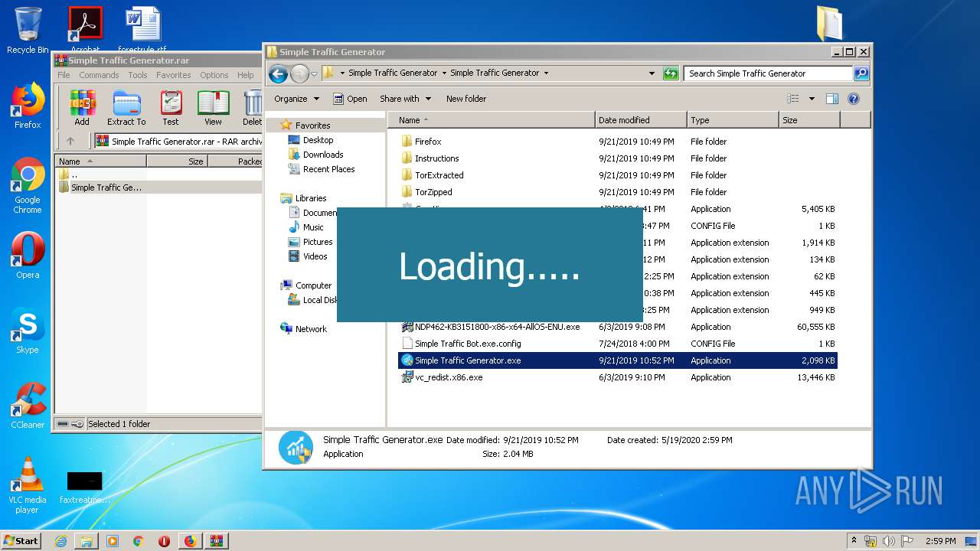980x551 pixels.
Task: Click the Add icon in WinRAR toolbar
Action: pos(82,107)
